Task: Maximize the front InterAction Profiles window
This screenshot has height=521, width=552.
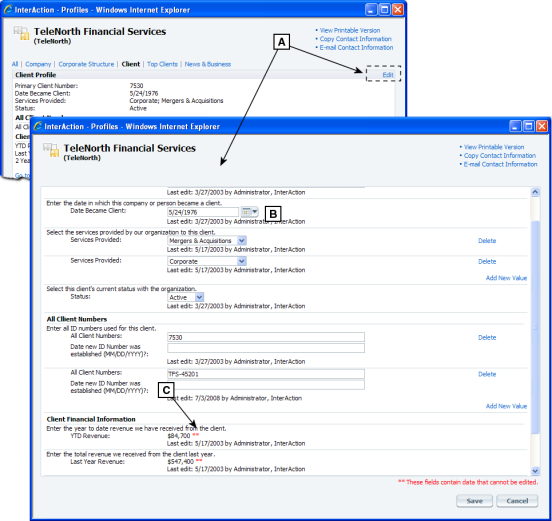Action: (x=528, y=126)
